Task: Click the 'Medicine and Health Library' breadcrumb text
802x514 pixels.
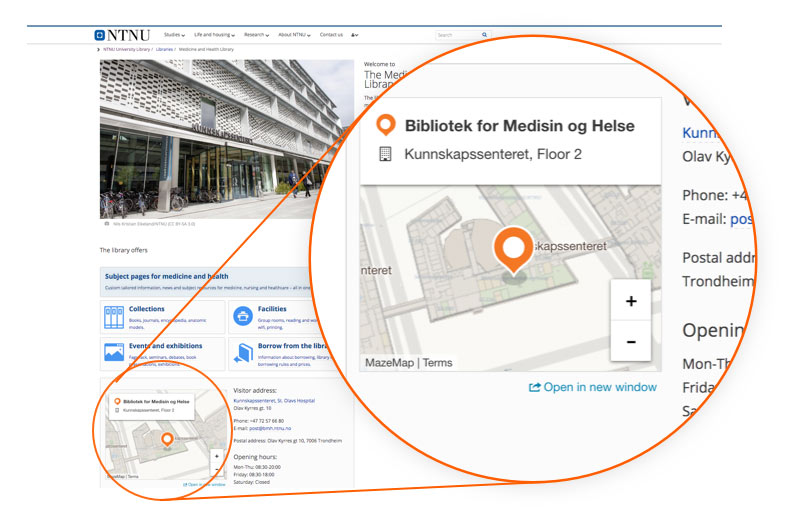Action: pos(206,50)
